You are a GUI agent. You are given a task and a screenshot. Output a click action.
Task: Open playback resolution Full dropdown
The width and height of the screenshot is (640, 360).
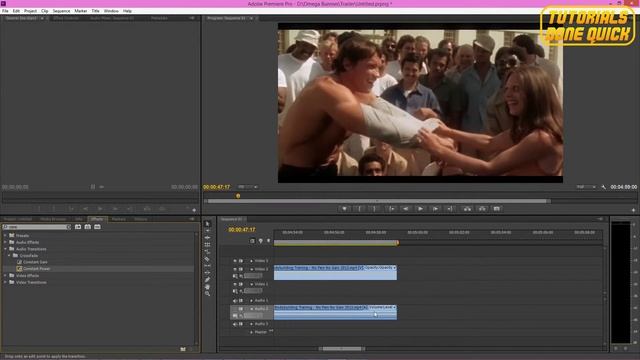[x=586, y=187]
